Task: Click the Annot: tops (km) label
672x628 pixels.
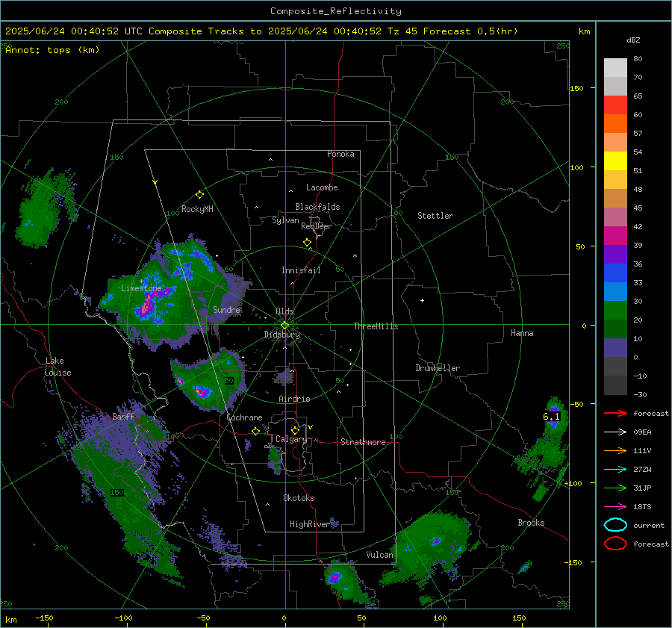Action: [52, 50]
